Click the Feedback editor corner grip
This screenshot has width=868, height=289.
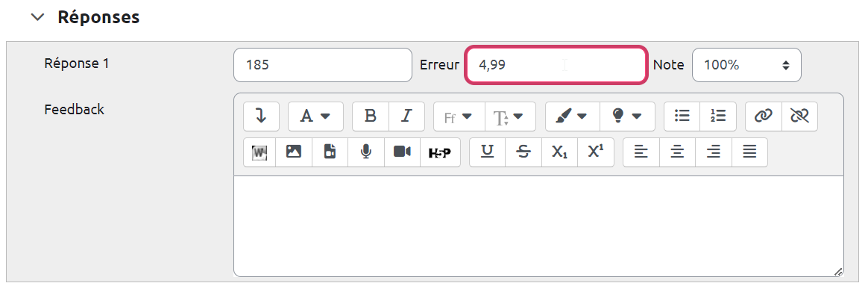pos(839,272)
